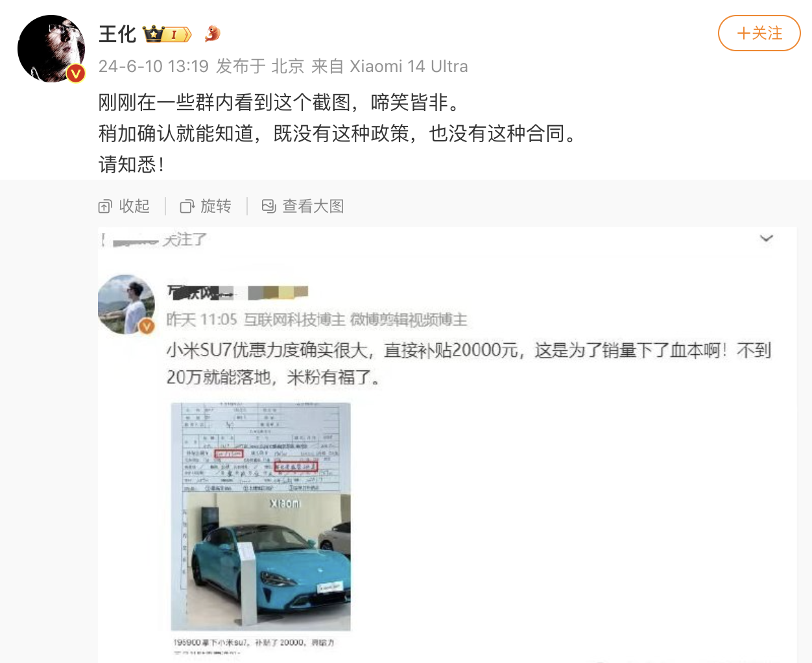Click the Xiaomi 14 Ultra source link
812x663 pixels.
coord(409,66)
